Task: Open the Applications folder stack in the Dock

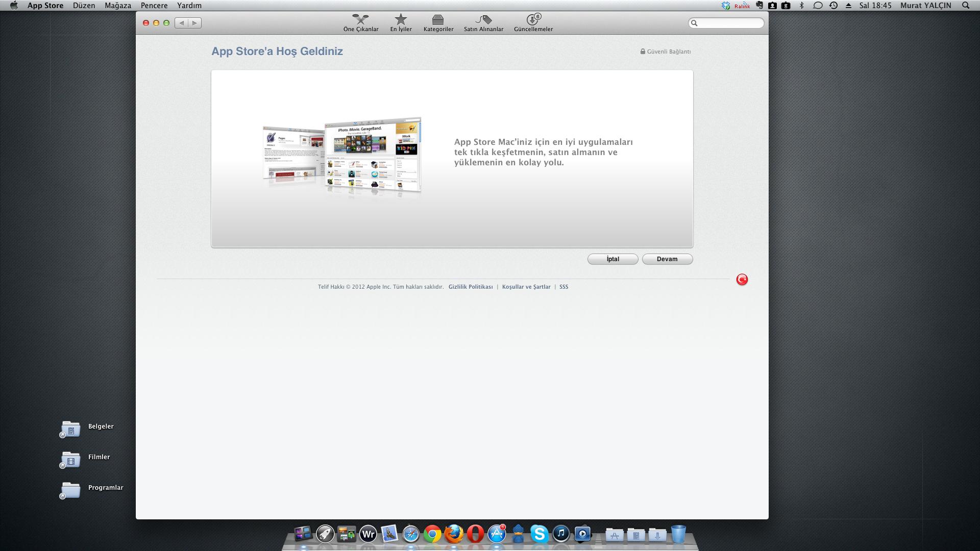Action: pos(615,535)
